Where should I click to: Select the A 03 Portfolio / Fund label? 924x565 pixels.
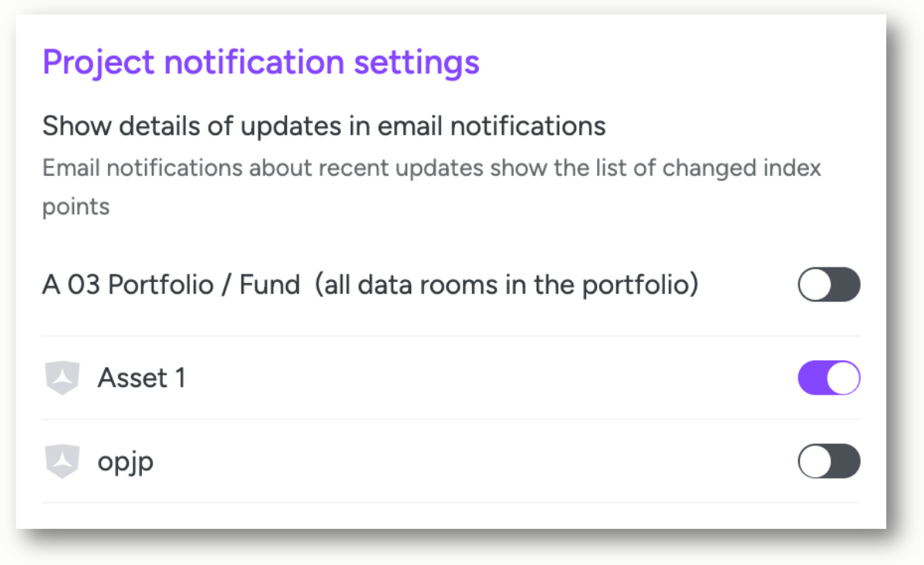171,284
